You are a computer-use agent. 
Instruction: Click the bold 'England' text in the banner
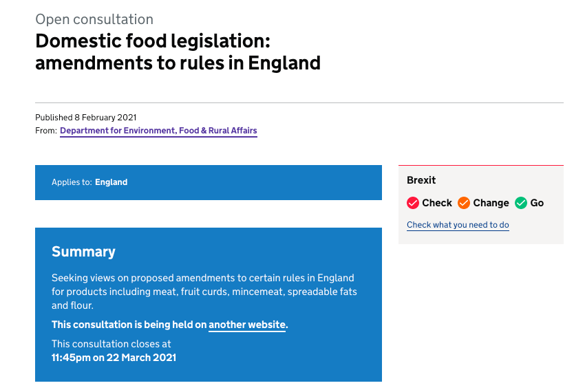[111, 182]
